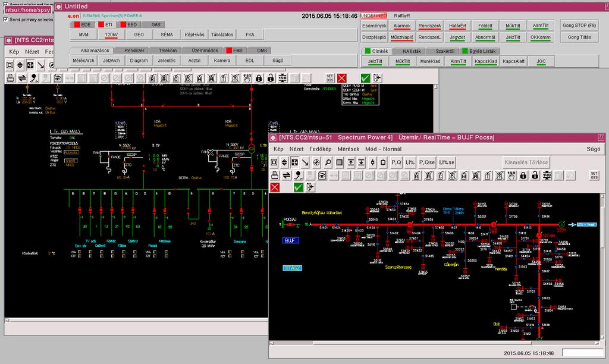Open the Mód - Normál menu
609x364 pixels.
pos(384,149)
